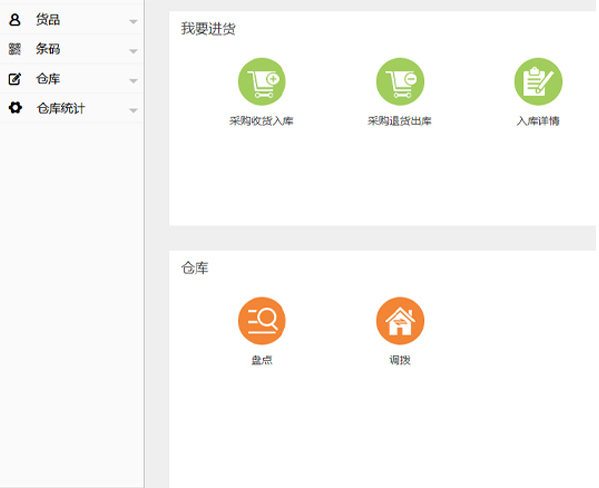Select 货品 in the sidebar menu
599x488 pixels.
pos(71,19)
